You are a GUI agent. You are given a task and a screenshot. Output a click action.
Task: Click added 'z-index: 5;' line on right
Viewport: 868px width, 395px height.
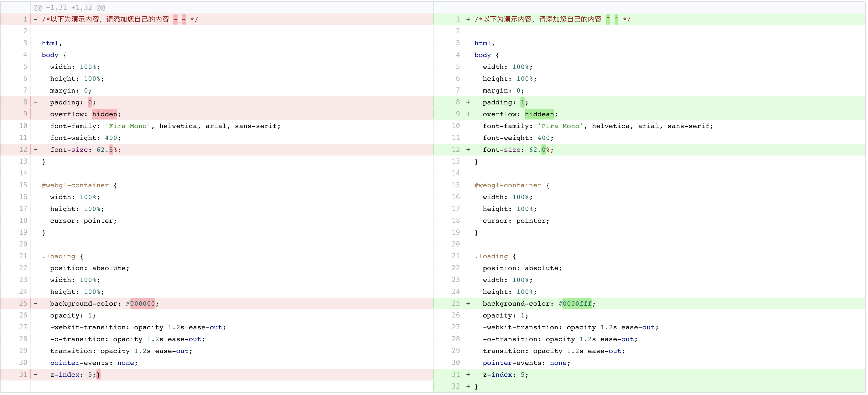coord(649,375)
